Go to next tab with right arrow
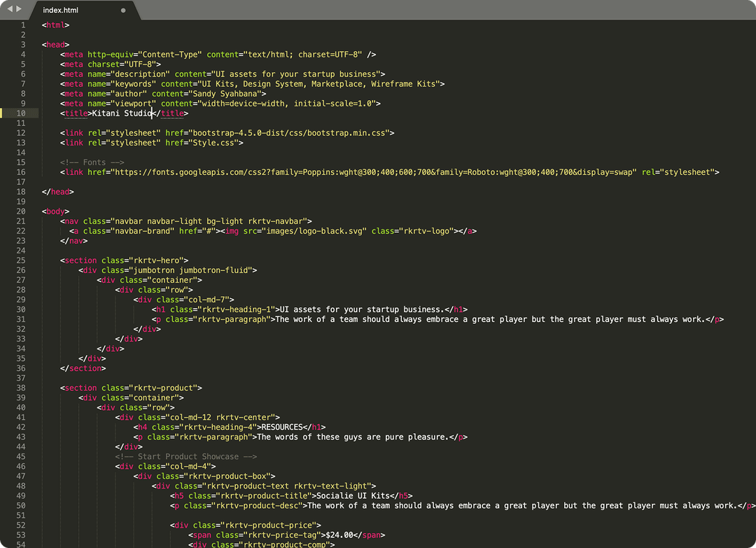The width and height of the screenshot is (756, 548). (19, 8)
